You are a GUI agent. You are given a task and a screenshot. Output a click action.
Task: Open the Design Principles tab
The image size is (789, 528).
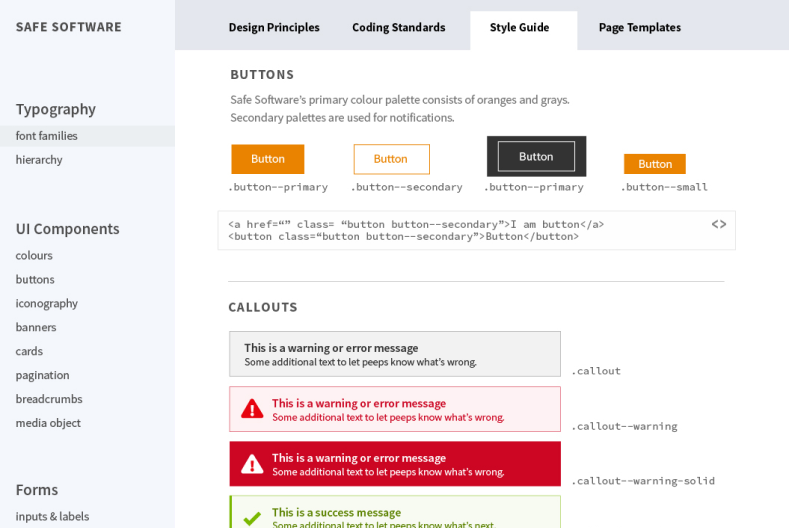(274, 28)
